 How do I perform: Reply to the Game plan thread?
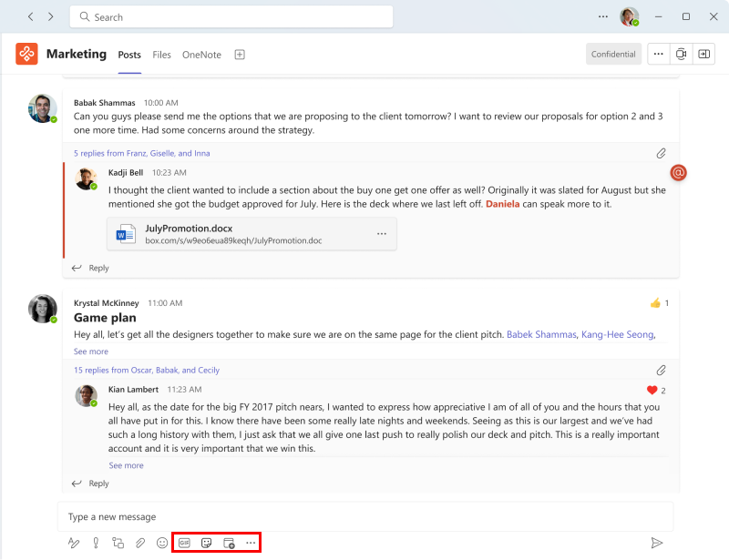[x=90, y=484]
